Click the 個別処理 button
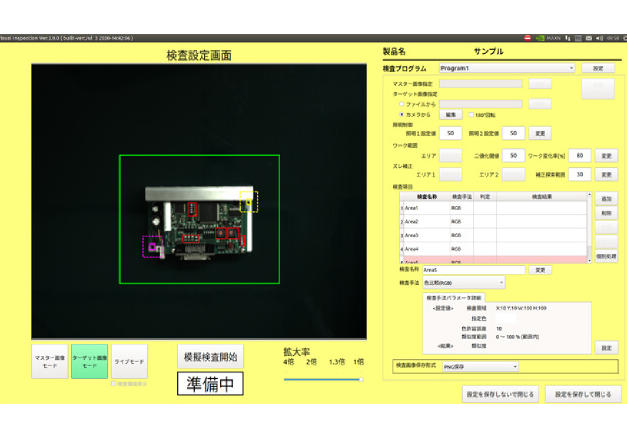 pyautogui.click(x=606, y=256)
